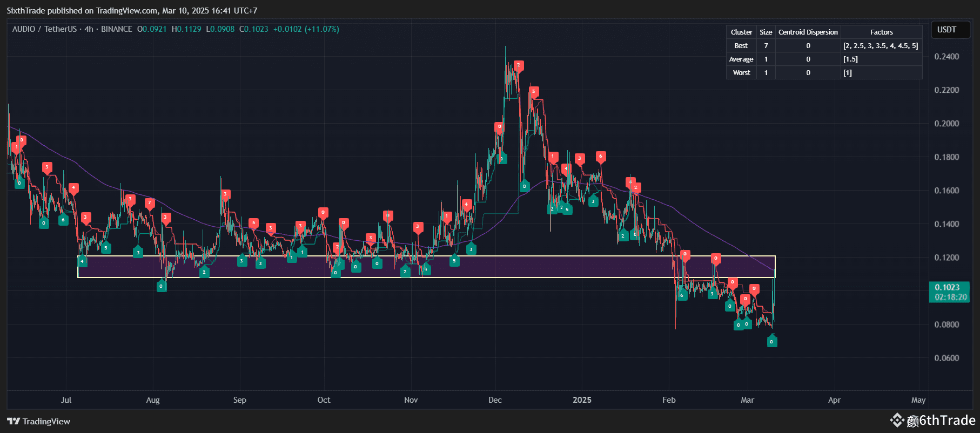Click the 0.1800 price axis label
Image resolution: width=980 pixels, height=433 pixels.
click(x=947, y=157)
